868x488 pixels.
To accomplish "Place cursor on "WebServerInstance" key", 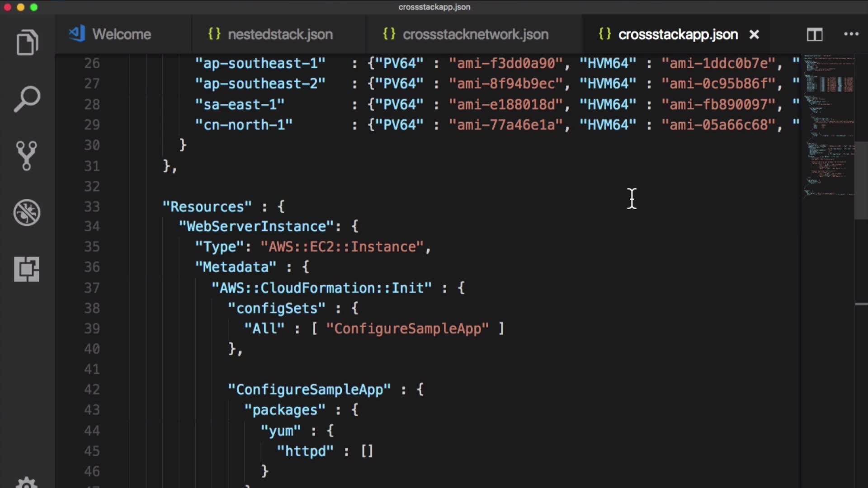I will [256, 226].
